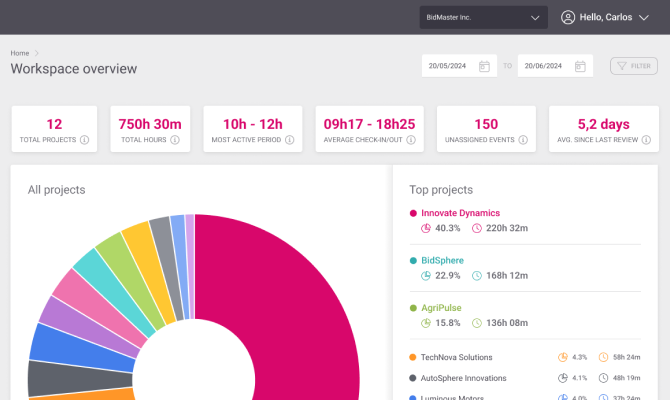Click BidSphere teal color dot
This screenshot has width=670, height=400.
click(413, 261)
